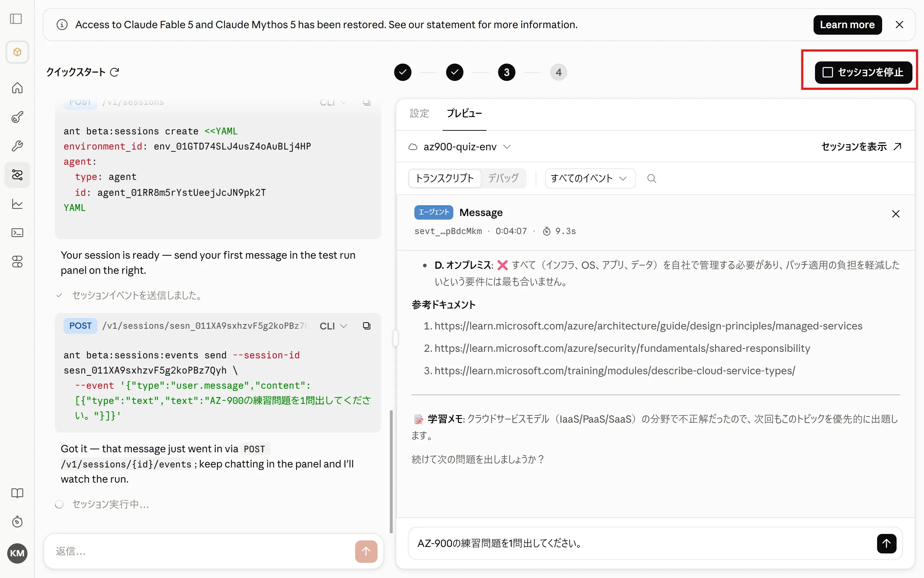The image size is (924, 578).
Task: Dismiss the access restored banner
Action: point(899,25)
